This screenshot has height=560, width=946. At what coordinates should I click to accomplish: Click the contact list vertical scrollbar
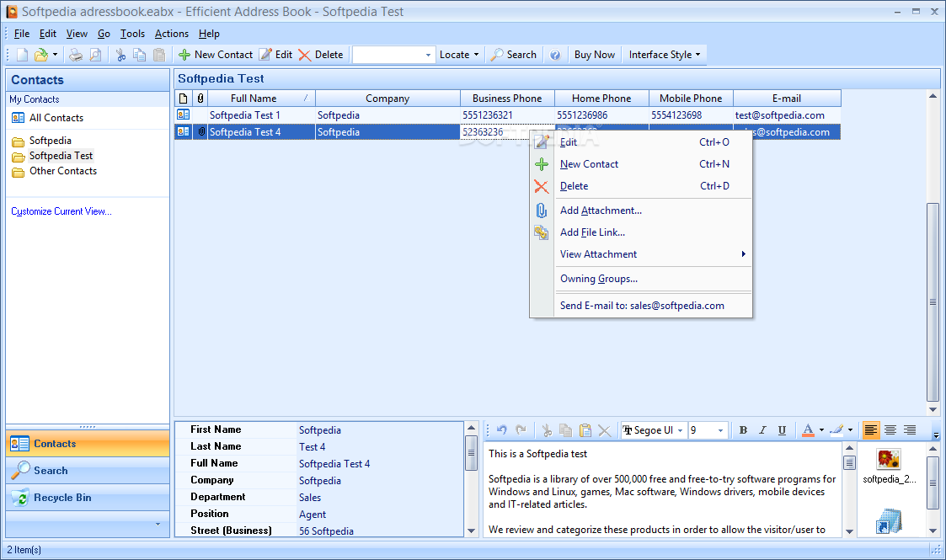tap(933, 301)
